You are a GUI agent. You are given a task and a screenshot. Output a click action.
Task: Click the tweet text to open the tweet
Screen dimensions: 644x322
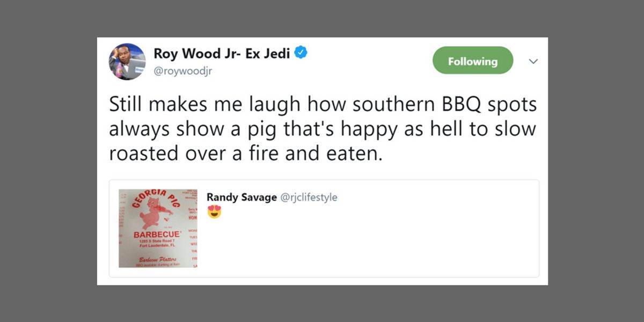point(322,128)
